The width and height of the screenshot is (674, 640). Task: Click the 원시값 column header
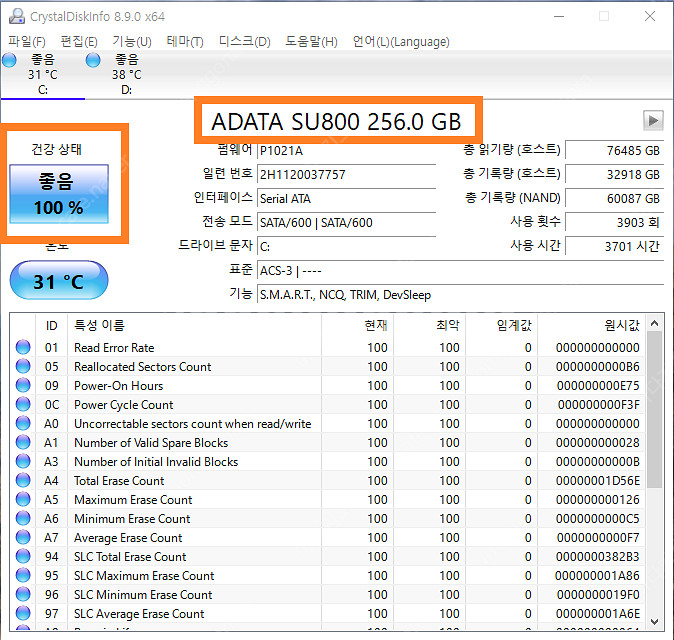(x=591, y=325)
